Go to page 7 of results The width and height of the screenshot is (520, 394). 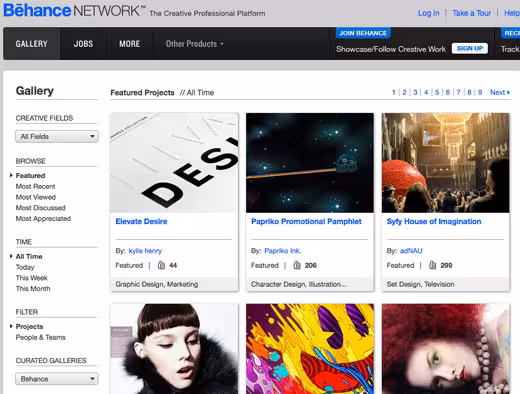click(458, 92)
